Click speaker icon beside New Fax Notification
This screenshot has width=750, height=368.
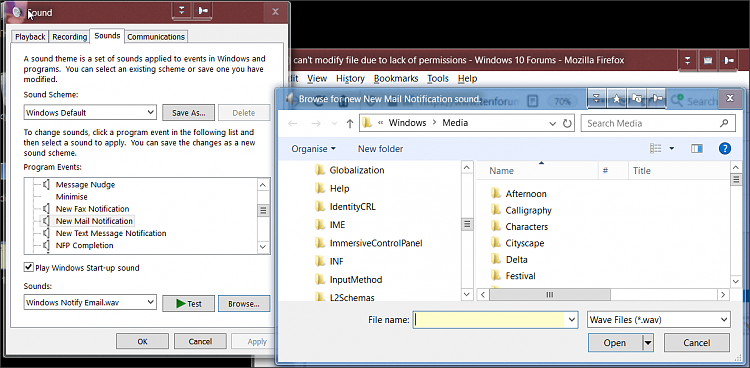(46, 209)
